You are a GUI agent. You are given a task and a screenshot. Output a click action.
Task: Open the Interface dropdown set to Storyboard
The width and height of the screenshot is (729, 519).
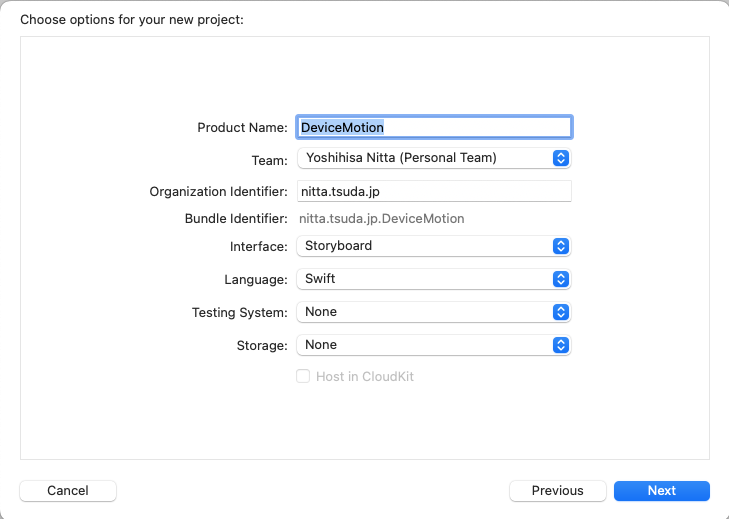pos(425,246)
